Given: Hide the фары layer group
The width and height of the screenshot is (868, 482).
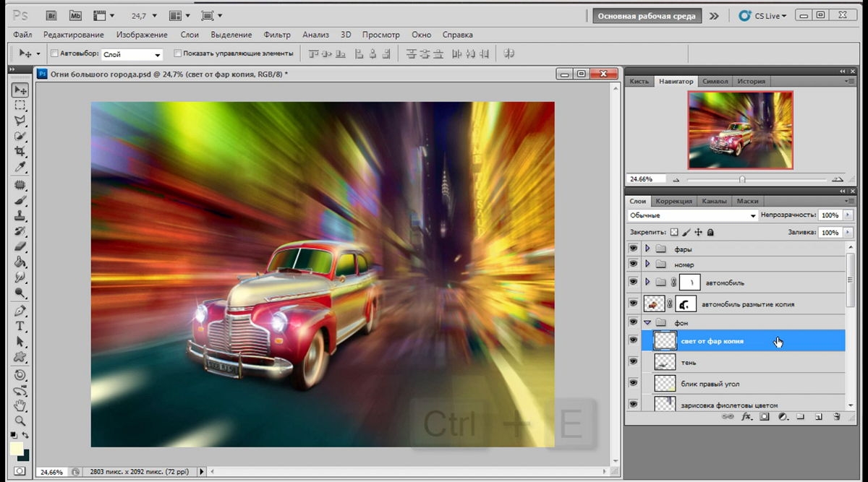Looking at the screenshot, I should [634, 249].
